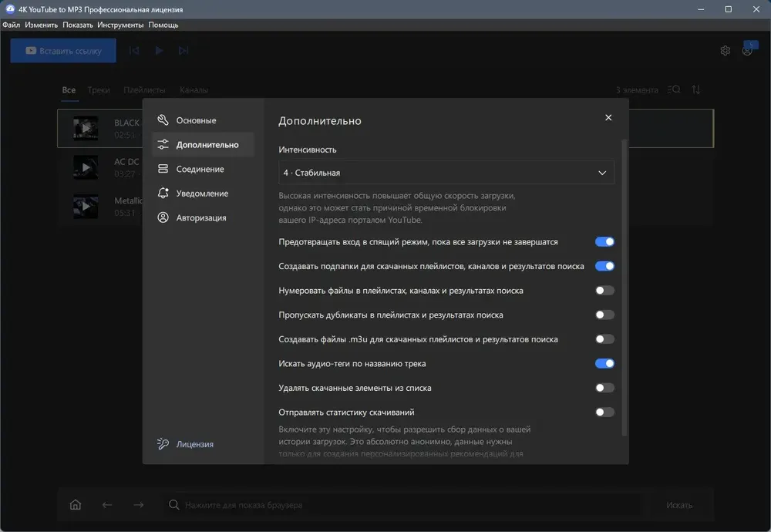Click the Вставить ссылку button
The width and height of the screenshot is (771, 532).
click(x=63, y=51)
